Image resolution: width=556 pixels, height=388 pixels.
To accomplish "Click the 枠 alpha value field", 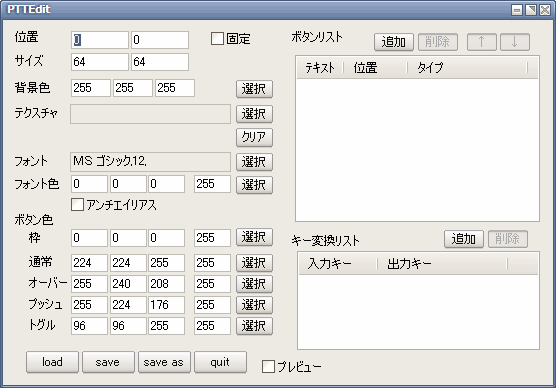I will click(212, 238).
